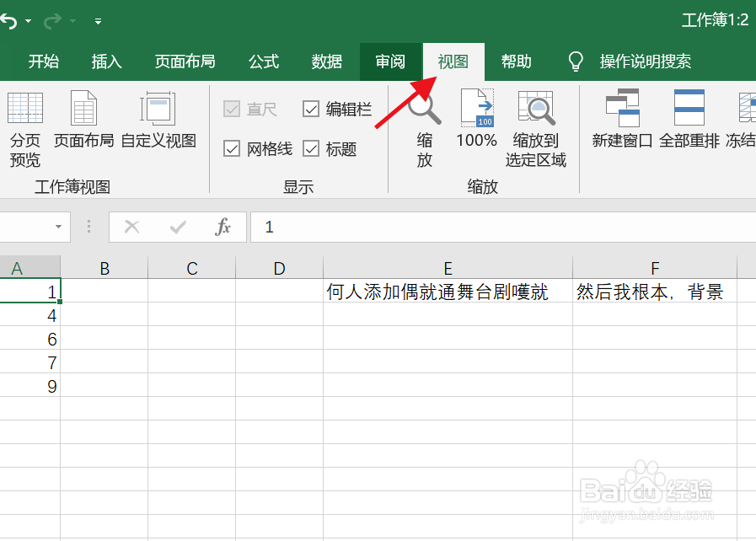Open the 帮助 ribbon tab
Viewport: 756px width, 541px height.
(517, 62)
